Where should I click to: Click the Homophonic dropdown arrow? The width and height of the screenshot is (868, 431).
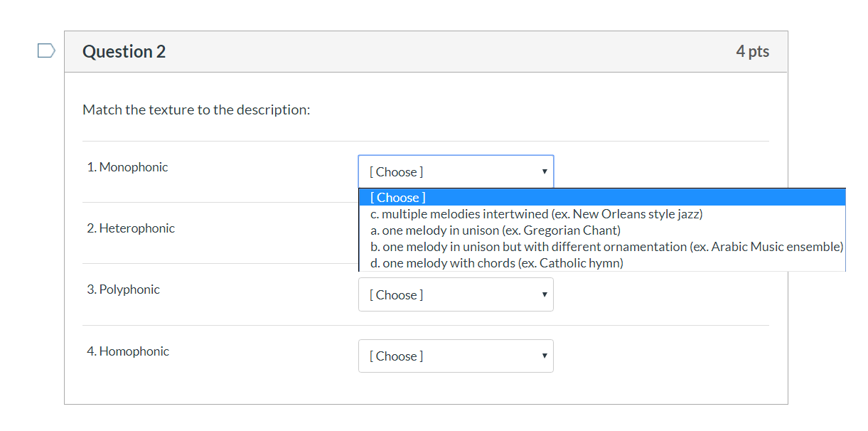[544, 356]
